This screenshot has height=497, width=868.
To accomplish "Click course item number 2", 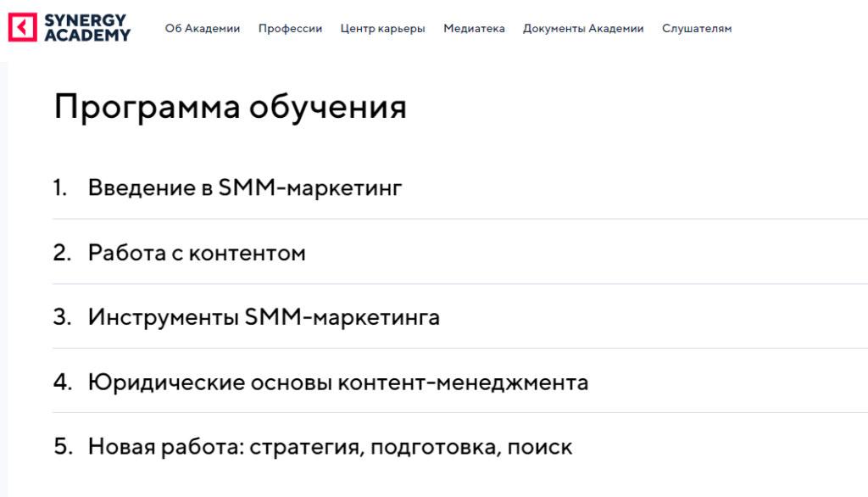I will point(61,252).
